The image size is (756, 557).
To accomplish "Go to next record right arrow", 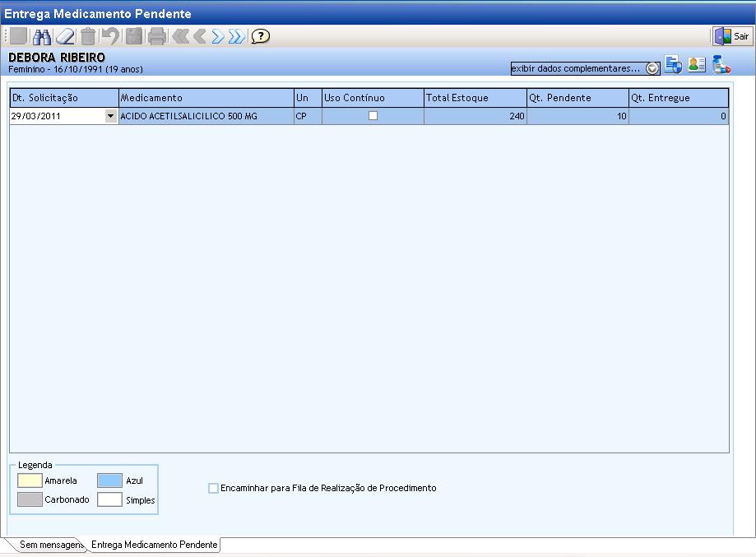I will click(218, 36).
